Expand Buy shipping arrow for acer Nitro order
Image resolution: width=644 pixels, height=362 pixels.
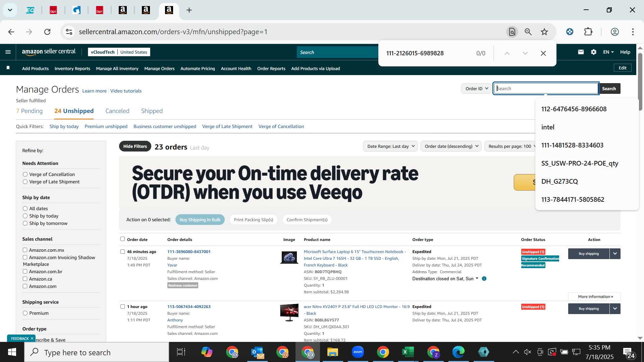[615, 309]
